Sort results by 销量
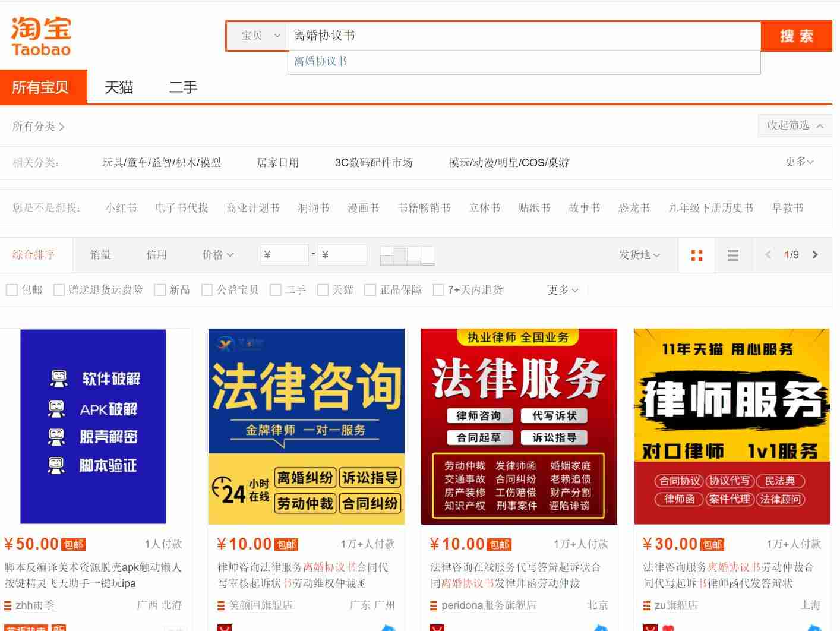 [x=100, y=255]
